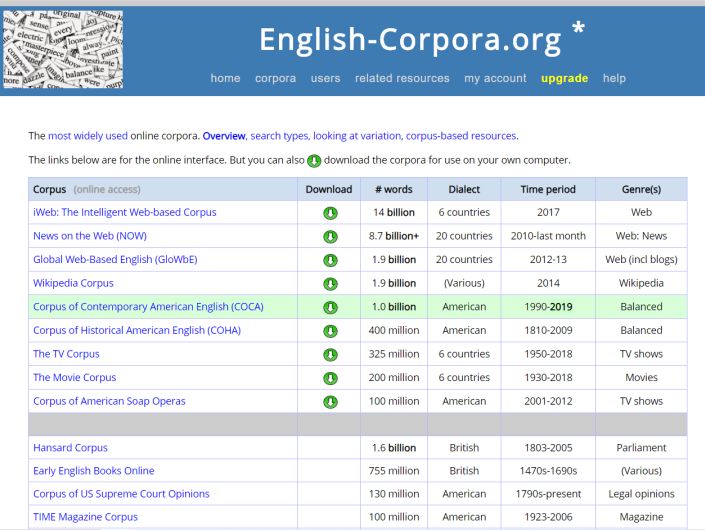The image size is (705, 530).
Task: Open the 'corpus-based resources' link
Action: 461,136
